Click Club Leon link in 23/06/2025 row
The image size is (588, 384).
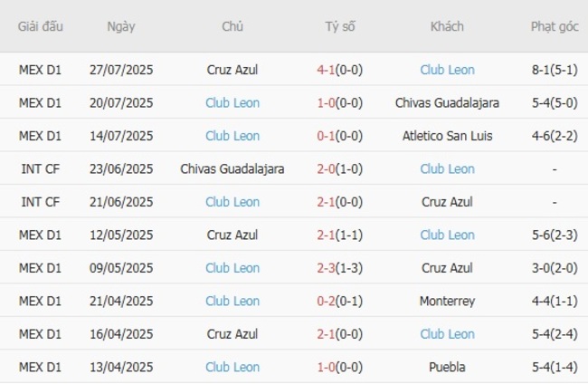(x=447, y=169)
